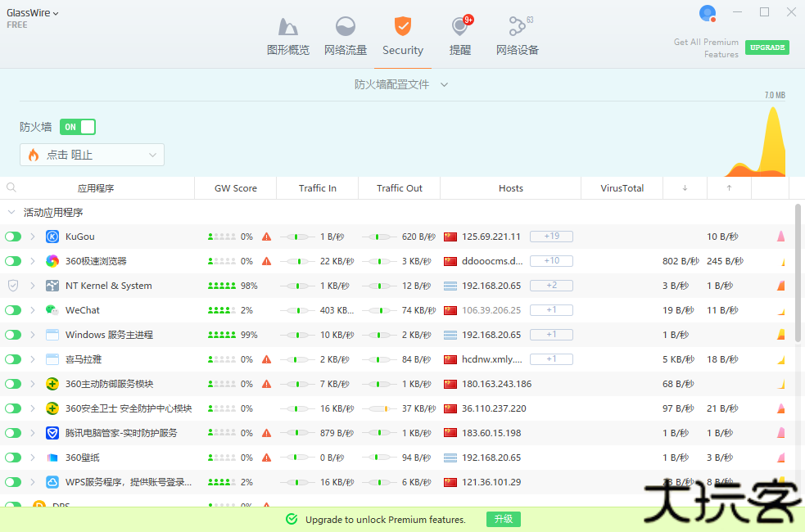Click the China flag beside 125.69.221.11

(450, 237)
